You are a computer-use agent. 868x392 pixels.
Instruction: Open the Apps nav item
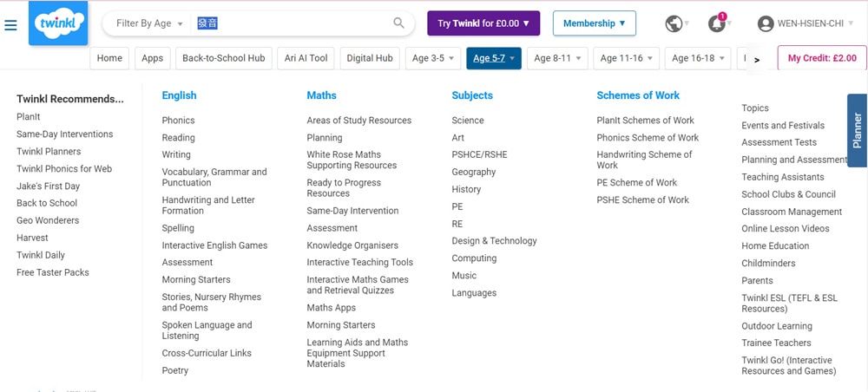point(152,58)
